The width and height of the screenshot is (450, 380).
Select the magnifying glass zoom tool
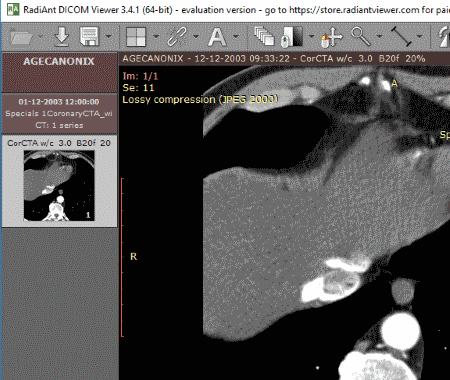tap(361, 37)
